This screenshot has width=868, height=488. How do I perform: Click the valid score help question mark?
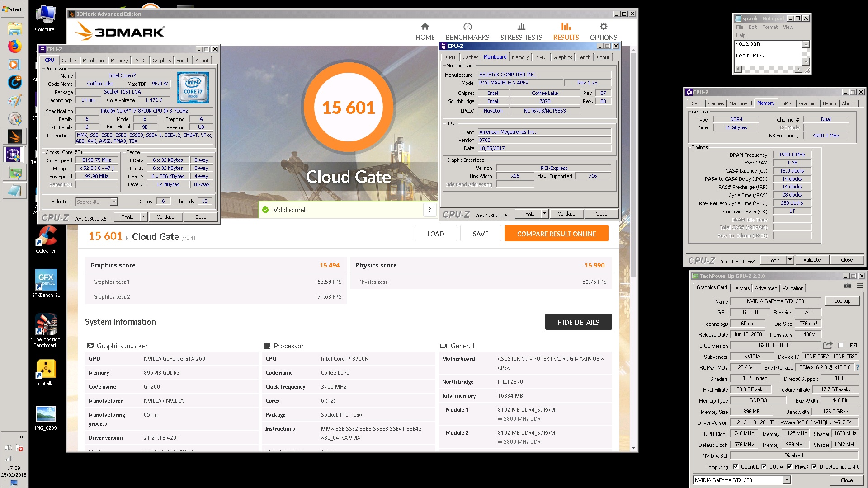[429, 210]
